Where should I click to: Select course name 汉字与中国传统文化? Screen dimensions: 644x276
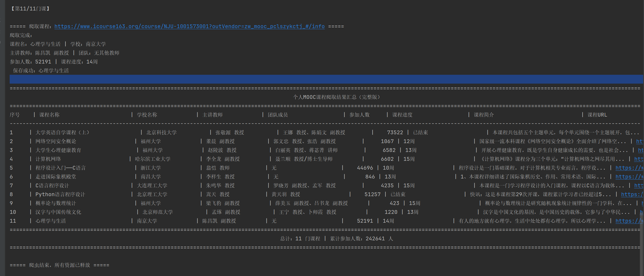[58, 212]
